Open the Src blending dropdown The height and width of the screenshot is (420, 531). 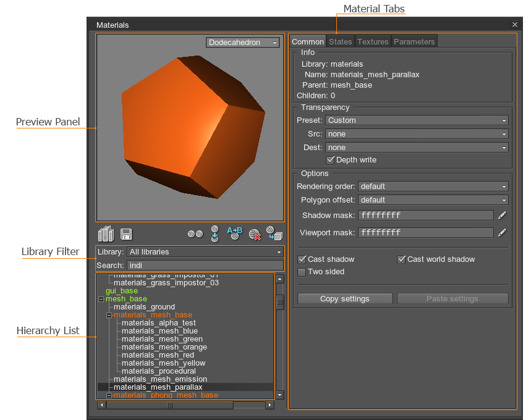point(417,134)
